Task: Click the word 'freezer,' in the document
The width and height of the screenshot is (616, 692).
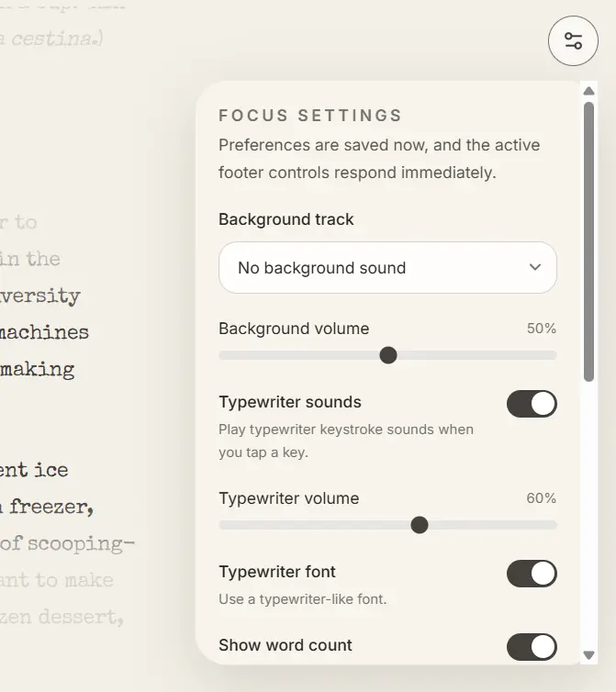Action: [51, 508]
